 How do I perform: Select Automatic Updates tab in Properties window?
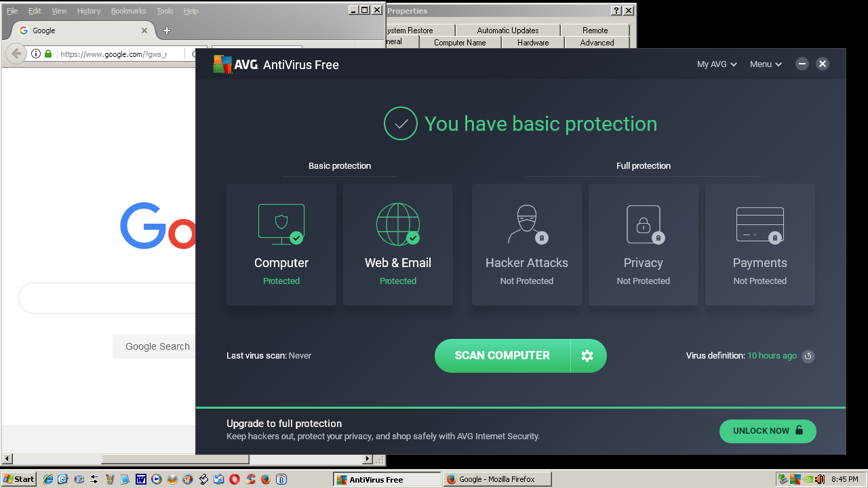(x=508, y=30)
